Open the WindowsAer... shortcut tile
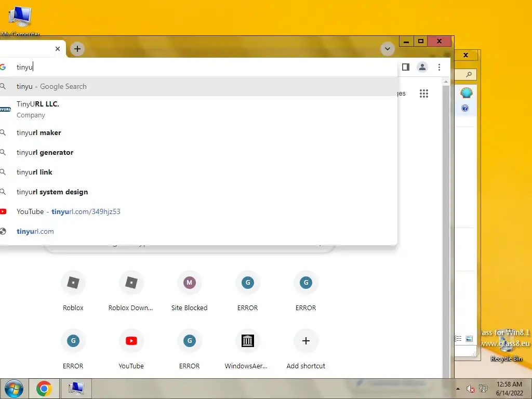Screen dimensions: 532x399 tap(247, 350)
